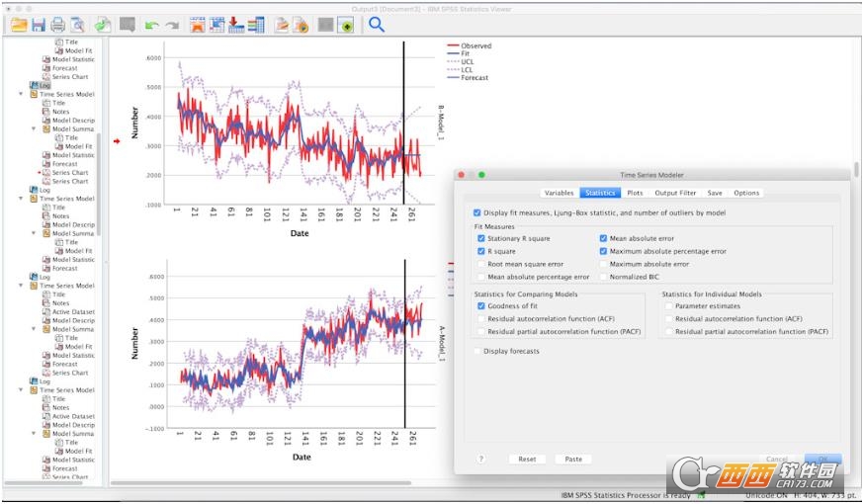Select the Series Chart row marked by red arrow
The width and height of the screenshot is (864, 504).
pyautogui.click(x=65, y=172)
